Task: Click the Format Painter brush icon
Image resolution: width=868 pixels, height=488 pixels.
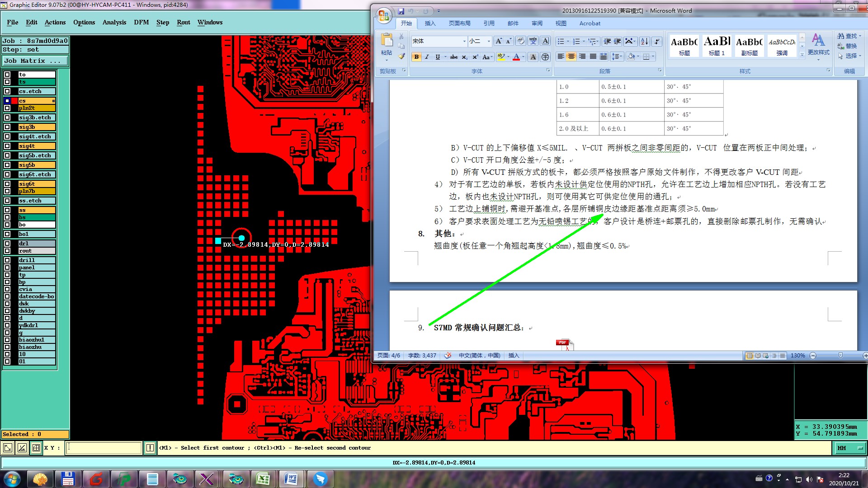Action: point(401,56)
